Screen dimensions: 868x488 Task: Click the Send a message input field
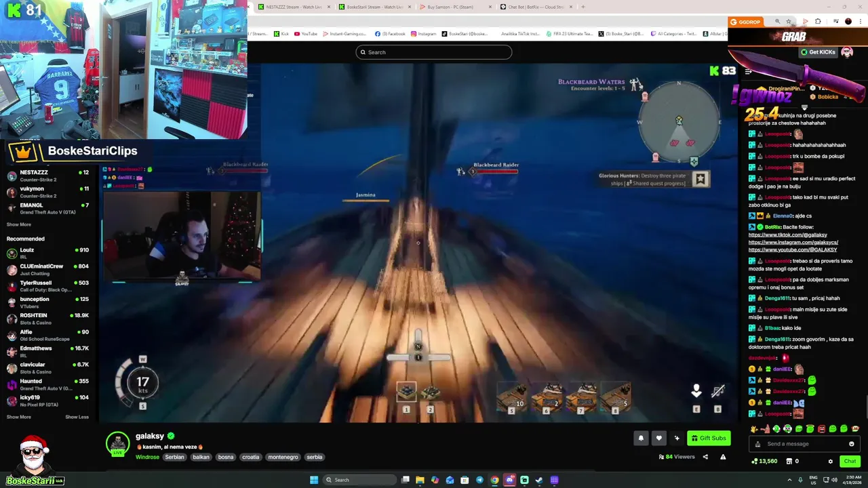(804, 444)
